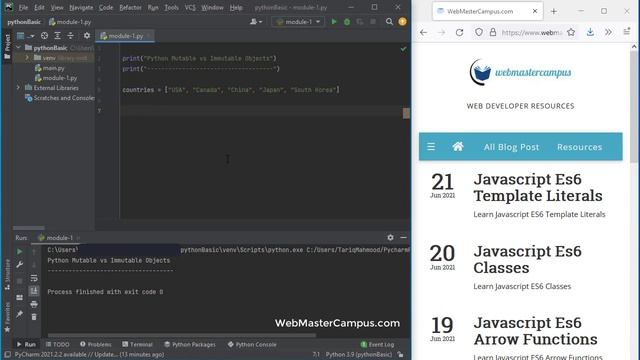Open Python Console tool window
This screenshot has height=360, width=640.
pyautogui.click(x=252, y=344)
